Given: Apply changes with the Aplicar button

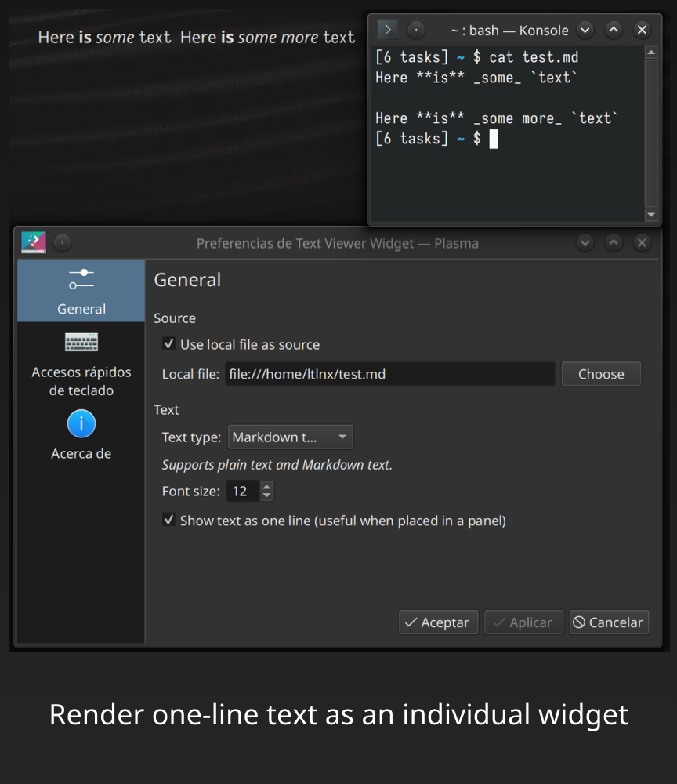Looking at the screenshot, I should coord(523,622).
